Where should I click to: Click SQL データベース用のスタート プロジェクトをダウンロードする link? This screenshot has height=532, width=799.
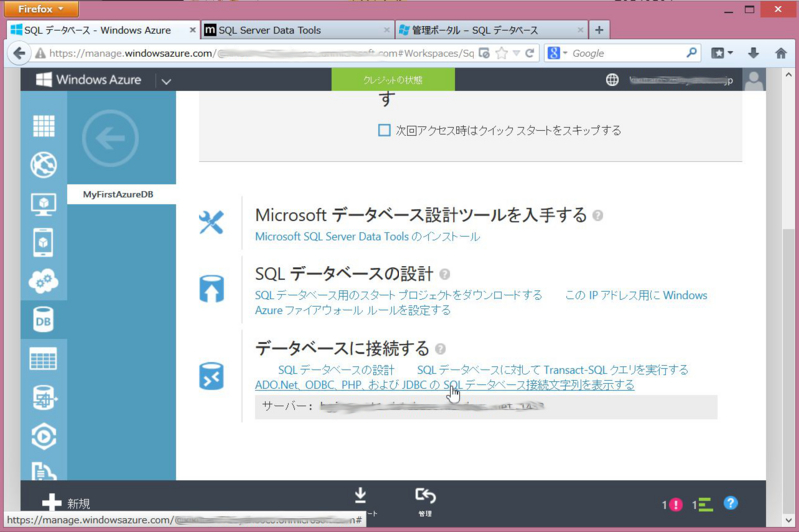click(399, 295)
